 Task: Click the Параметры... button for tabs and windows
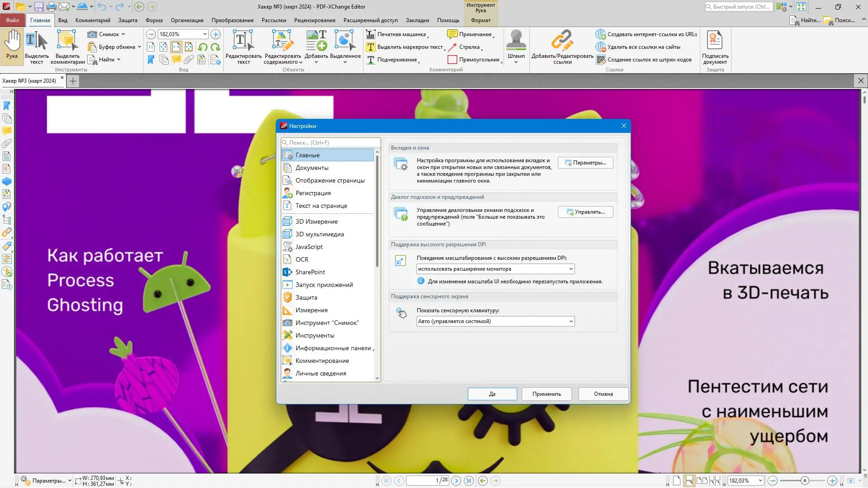[x=585, y=163]
